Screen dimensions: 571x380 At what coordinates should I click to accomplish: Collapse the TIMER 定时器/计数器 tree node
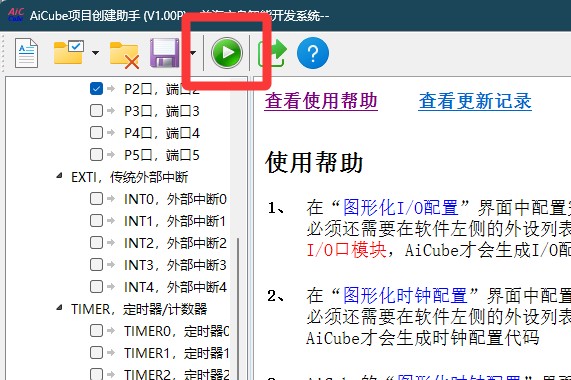click(x=59, y=308)
